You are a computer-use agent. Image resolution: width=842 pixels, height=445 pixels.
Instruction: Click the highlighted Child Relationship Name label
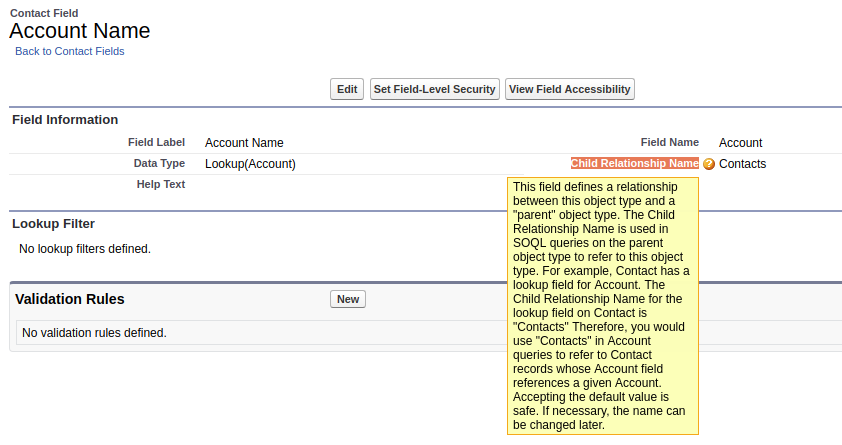634,163
